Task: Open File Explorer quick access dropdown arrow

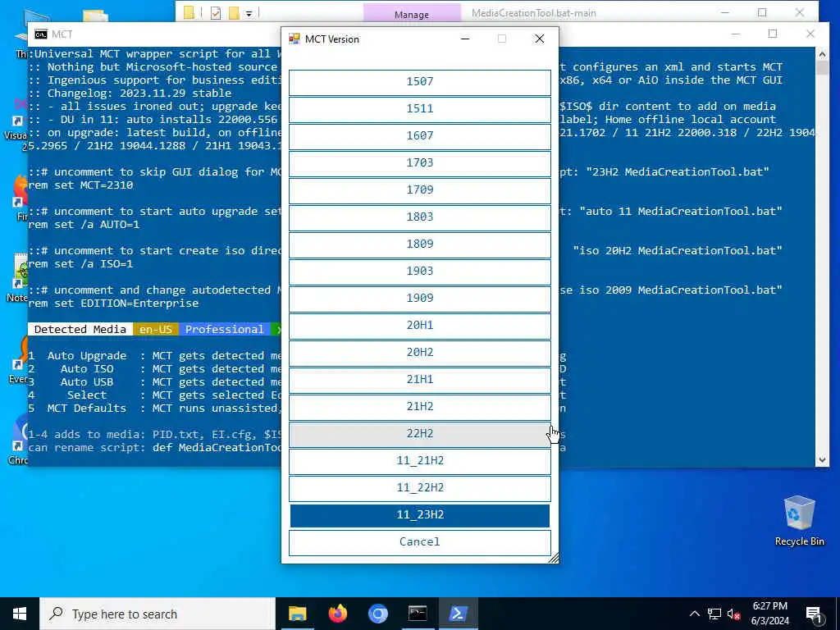Action: (249, 13)
